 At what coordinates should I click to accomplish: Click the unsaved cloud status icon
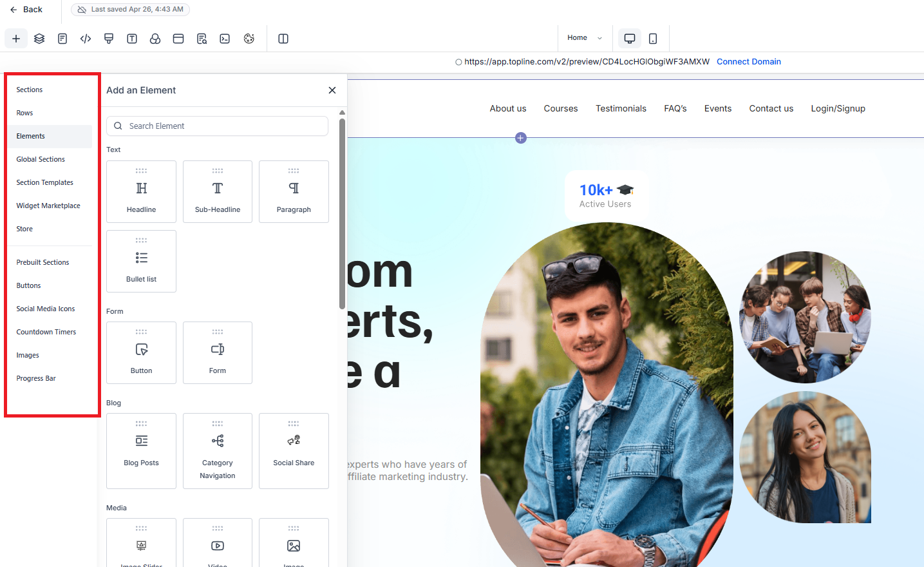[x=82, y=10]
